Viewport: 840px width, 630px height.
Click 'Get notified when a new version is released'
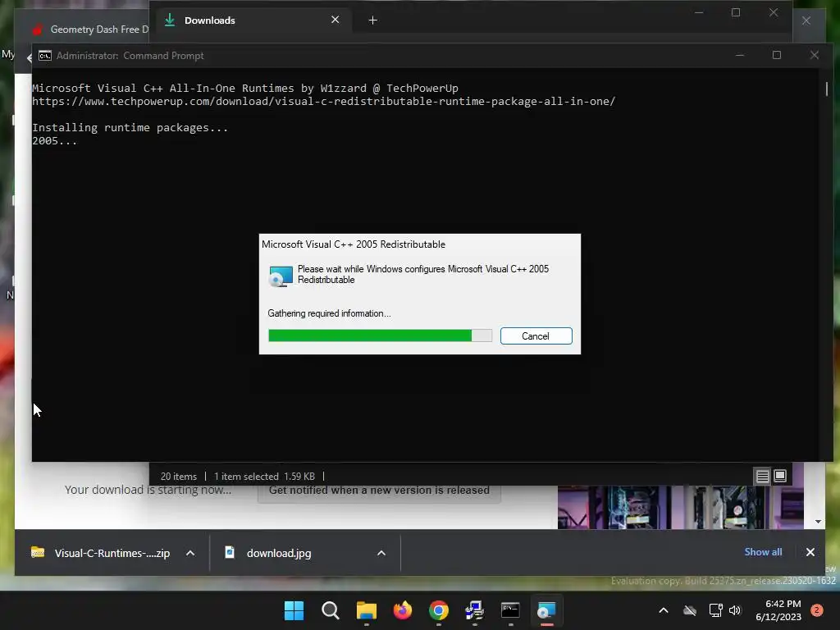coord(379,491)
